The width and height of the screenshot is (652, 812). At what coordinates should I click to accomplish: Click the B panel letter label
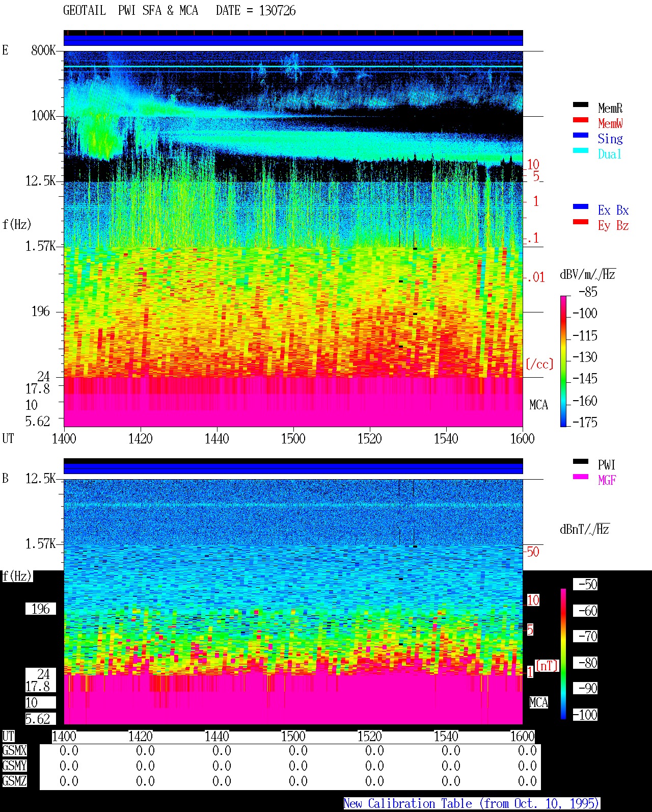pos(5,479)
